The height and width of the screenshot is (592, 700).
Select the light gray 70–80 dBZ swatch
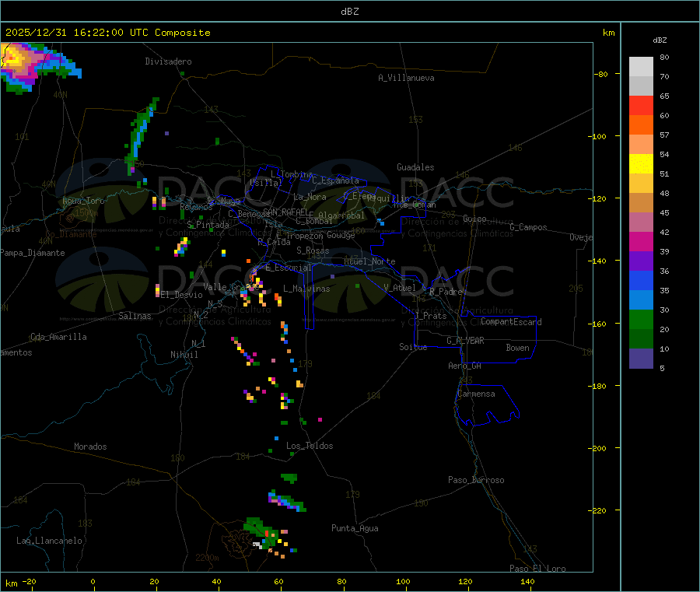point(641,67)
